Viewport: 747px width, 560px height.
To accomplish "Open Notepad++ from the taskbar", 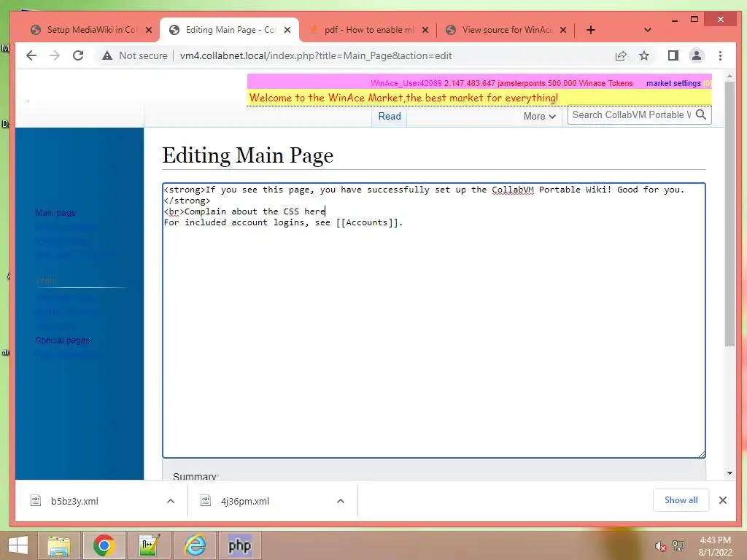I will [149, 545].
